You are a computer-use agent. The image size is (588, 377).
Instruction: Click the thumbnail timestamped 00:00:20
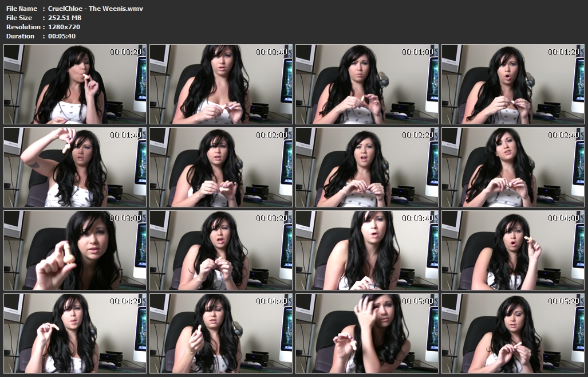point(75,84)
